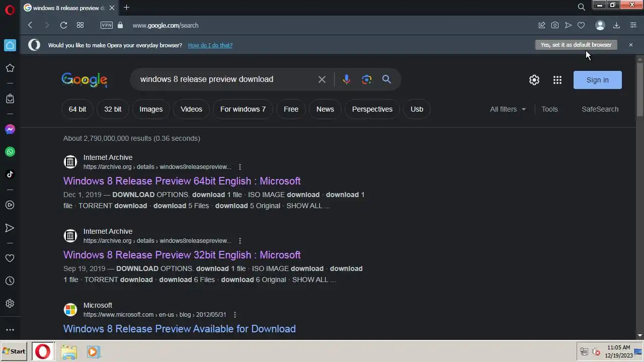Clear the search query with X
The height and width of the screenshot is (362, 644).
tap(322, 79)
